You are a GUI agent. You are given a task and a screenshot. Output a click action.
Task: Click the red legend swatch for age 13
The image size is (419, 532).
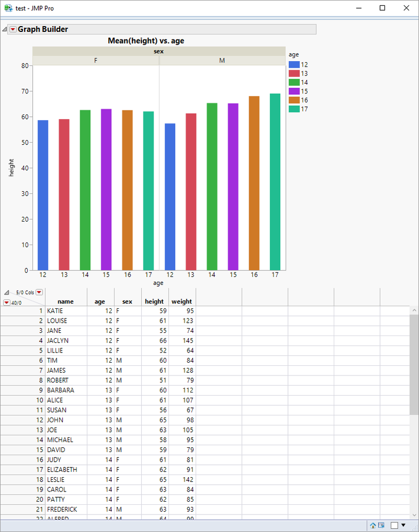click(294, 73)
